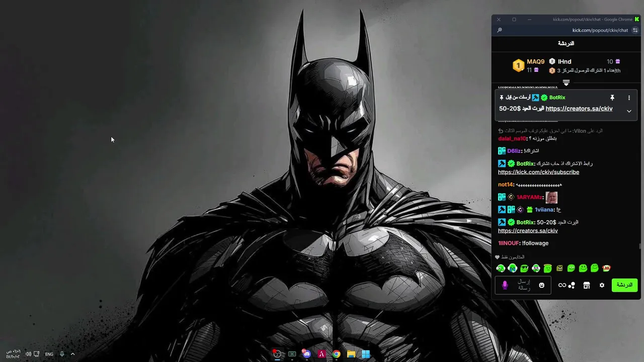Open MAQ9 in the gift leaderboard
644x362 pixels.
(535, 61)
